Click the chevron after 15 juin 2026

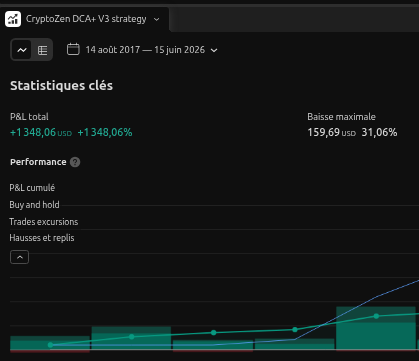click(x=214, y=50)
